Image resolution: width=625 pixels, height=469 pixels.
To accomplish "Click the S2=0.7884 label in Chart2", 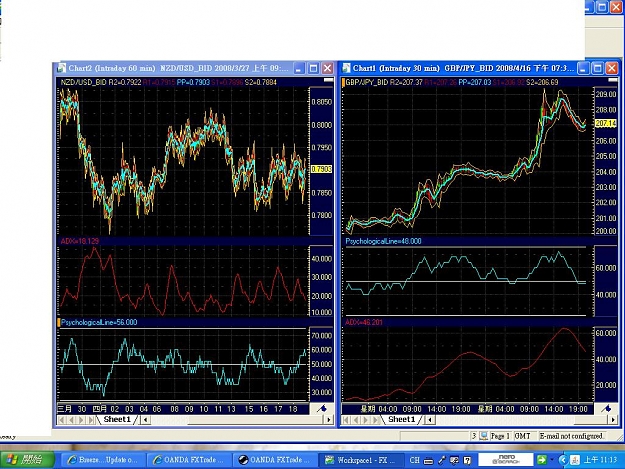I will (260, 82).
